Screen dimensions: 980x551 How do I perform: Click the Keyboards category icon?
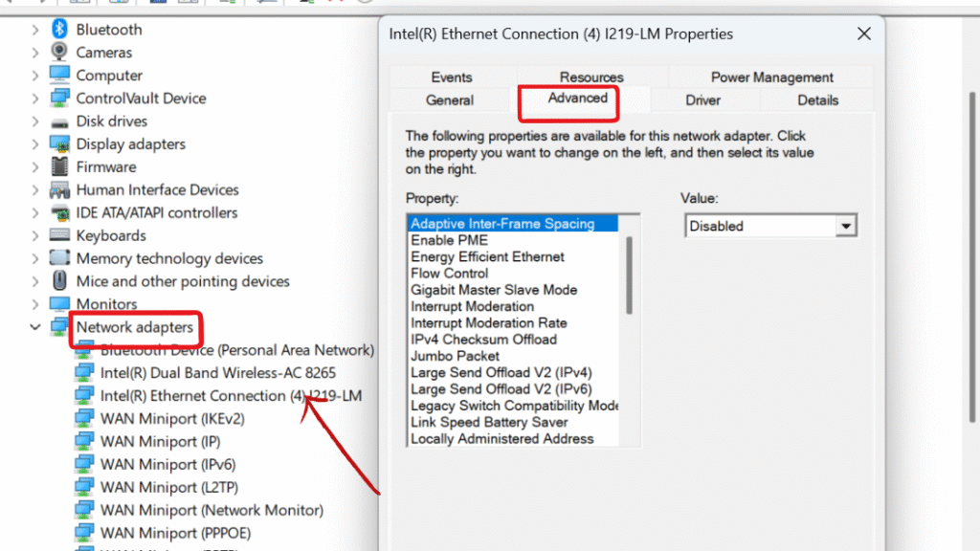(x=59, y=235)
